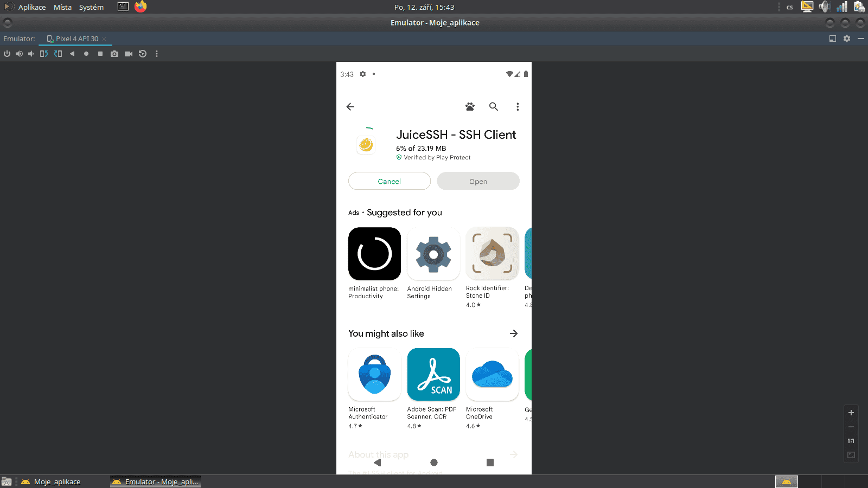Tap the paw icon in Play Store header

tap(470, 107)
